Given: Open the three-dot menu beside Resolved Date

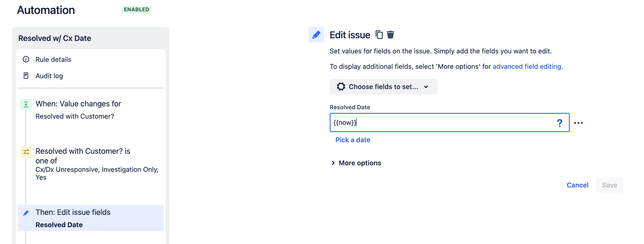Looking at the screenshot, I should pos(578,123).
